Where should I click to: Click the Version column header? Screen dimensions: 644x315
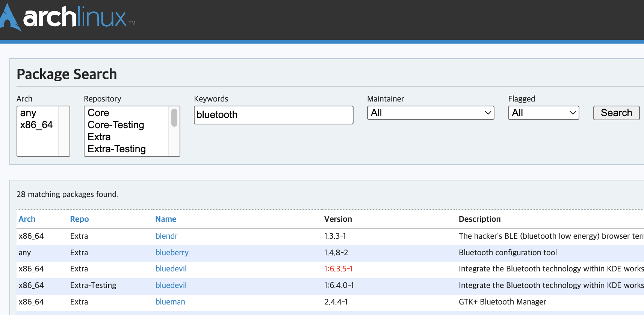(338, 219)
